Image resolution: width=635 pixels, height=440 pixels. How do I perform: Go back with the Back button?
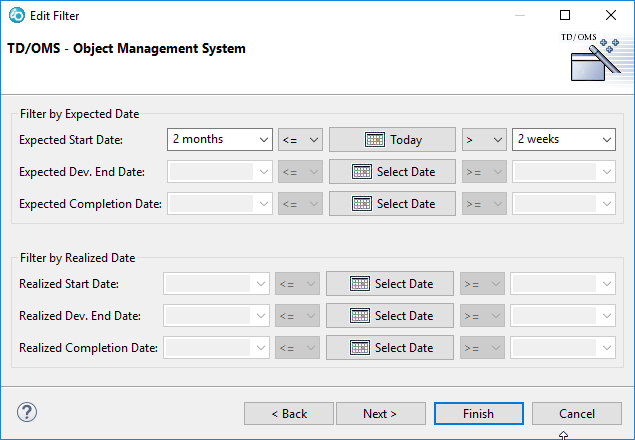click(x=289, y=413)
